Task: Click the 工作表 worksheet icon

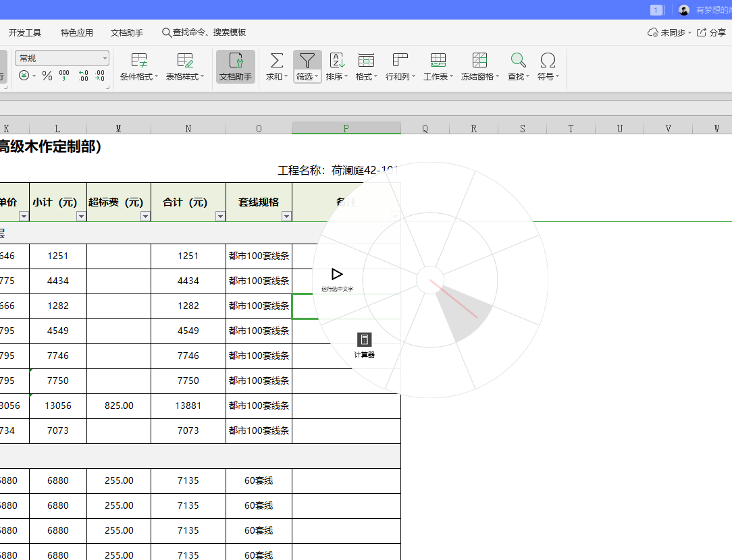Action: (438, 61)
